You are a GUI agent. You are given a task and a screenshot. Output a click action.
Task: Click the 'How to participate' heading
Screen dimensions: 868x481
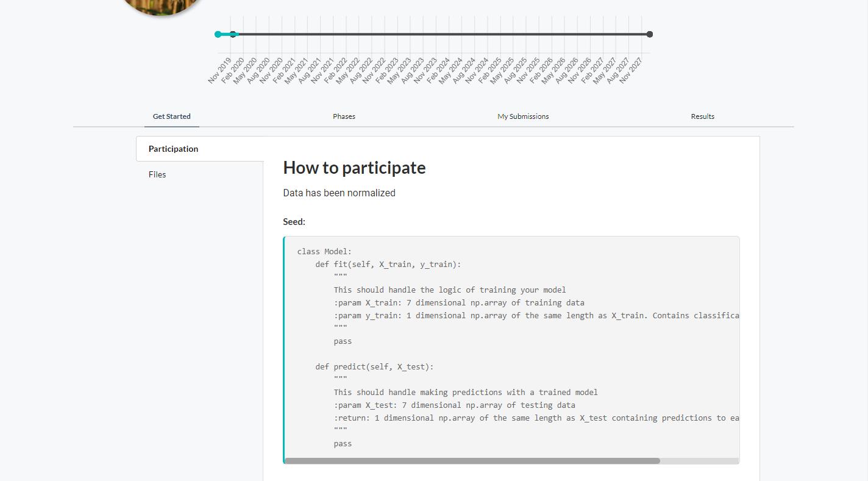pyautogui.click(x=354, y=168)
